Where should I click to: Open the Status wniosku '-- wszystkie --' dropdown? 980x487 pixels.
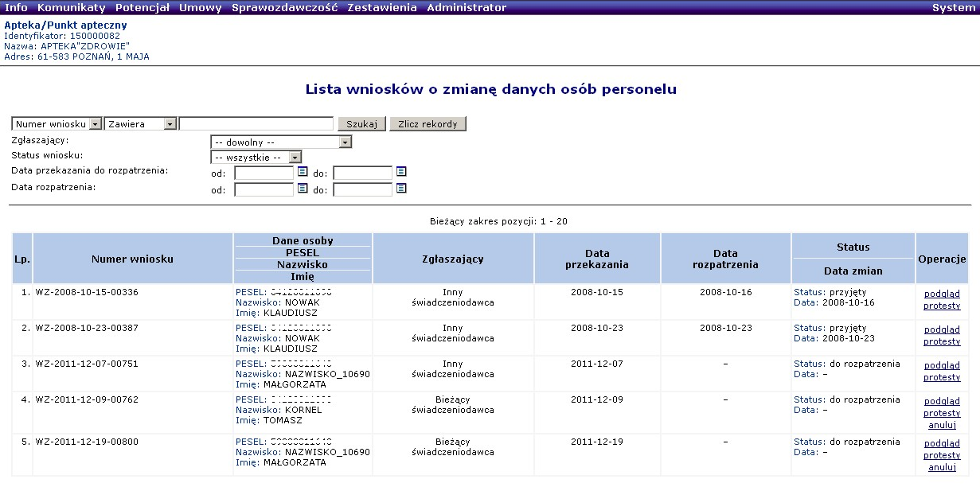(295, 158)
